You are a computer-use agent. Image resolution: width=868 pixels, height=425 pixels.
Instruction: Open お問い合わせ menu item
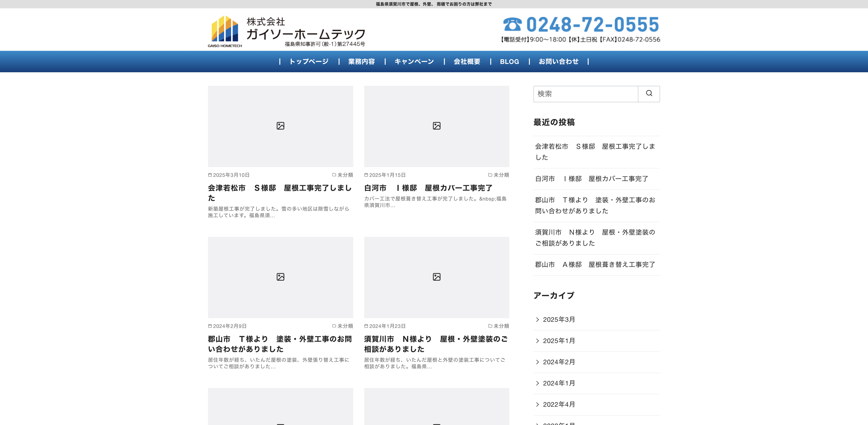pyautogui.click(x=558, y=62)
